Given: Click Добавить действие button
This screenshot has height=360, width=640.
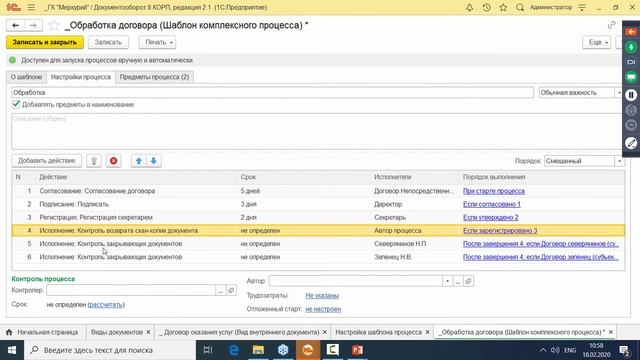Looking at the screenshot, I should [x=47, y=161].
